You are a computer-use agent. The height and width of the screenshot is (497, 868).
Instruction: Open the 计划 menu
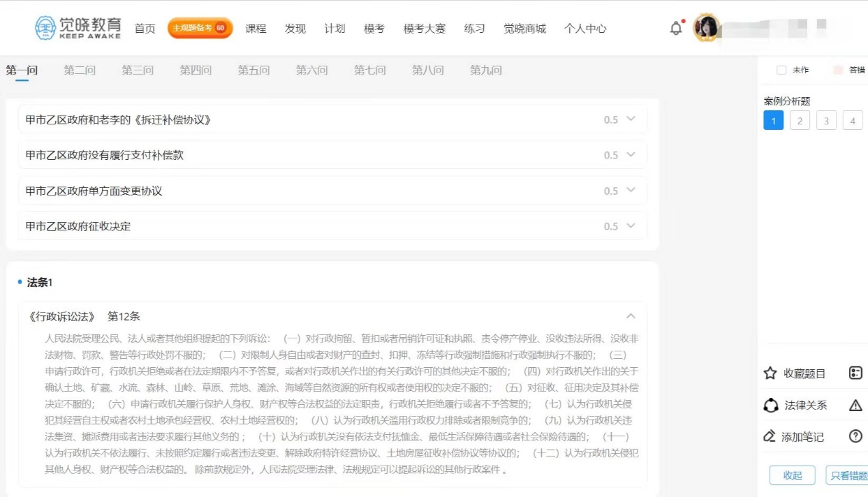point(335,29)
